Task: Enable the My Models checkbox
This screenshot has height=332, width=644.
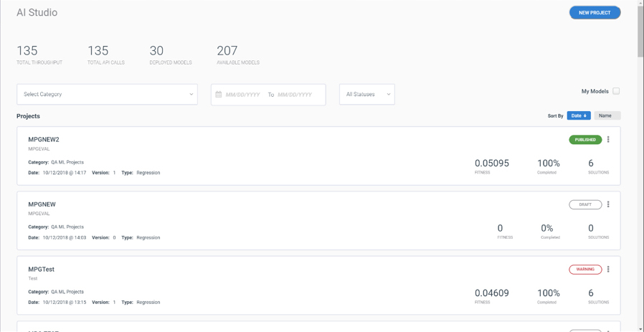Action: point(616,91)
